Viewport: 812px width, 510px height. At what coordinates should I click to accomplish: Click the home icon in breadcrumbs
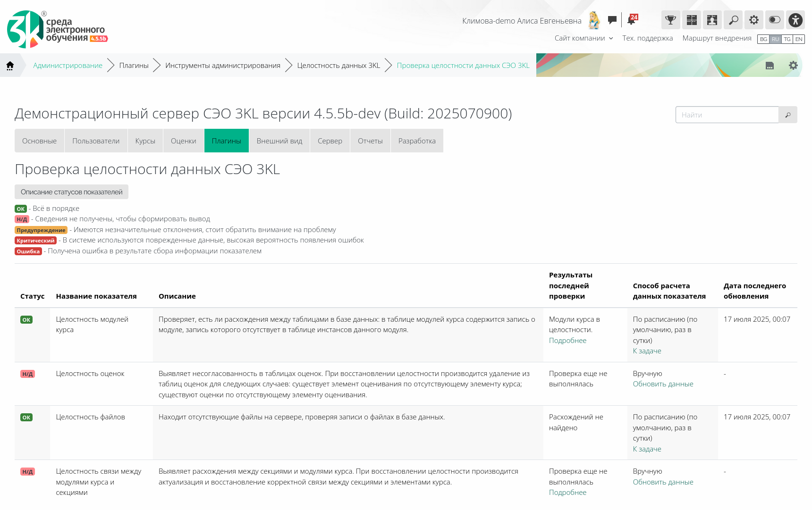point(10,66)
